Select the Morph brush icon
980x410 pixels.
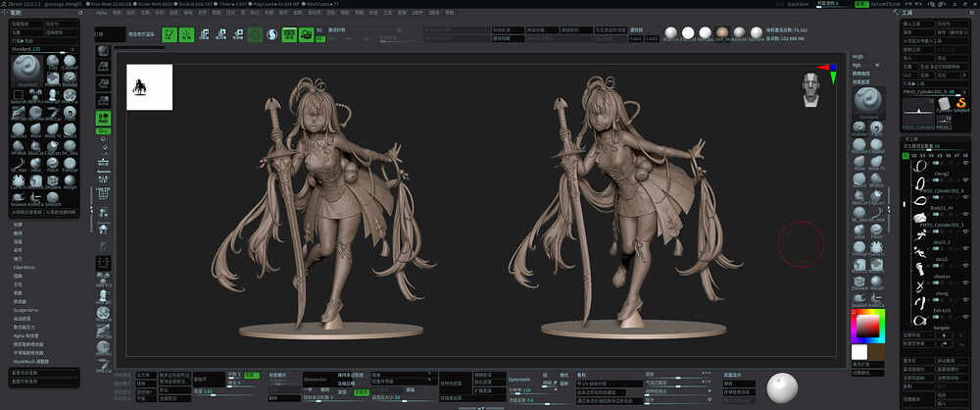[x=70, y=181]
